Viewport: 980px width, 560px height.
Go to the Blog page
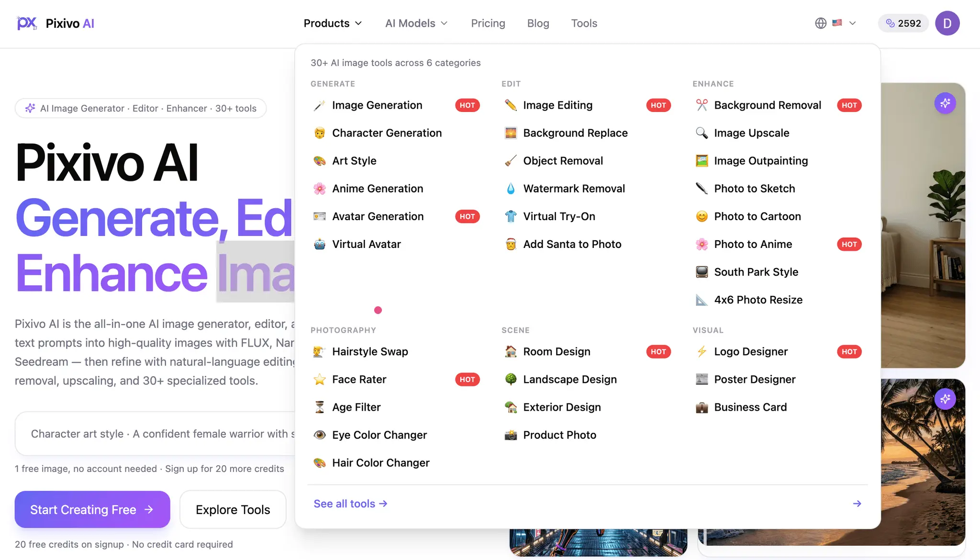click(538, 23)
